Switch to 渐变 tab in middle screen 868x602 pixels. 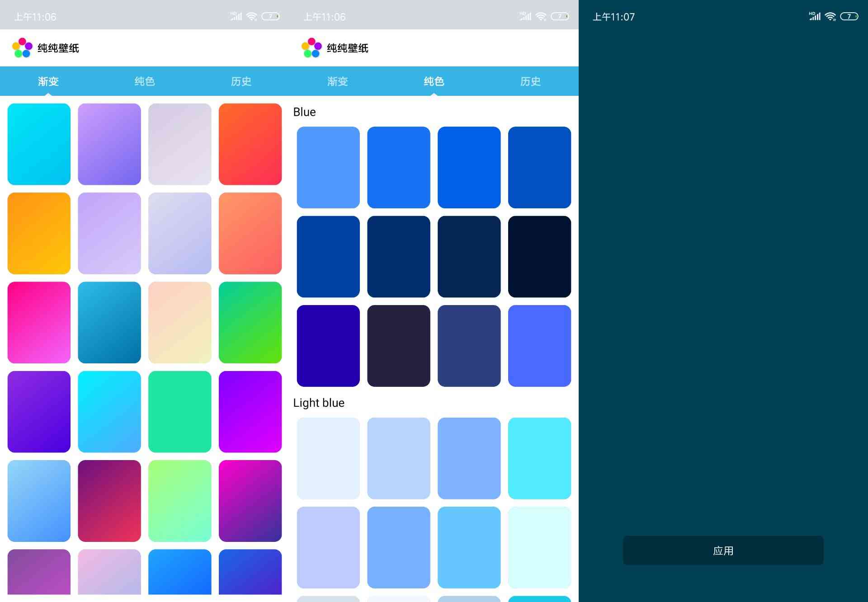(338, 81)
